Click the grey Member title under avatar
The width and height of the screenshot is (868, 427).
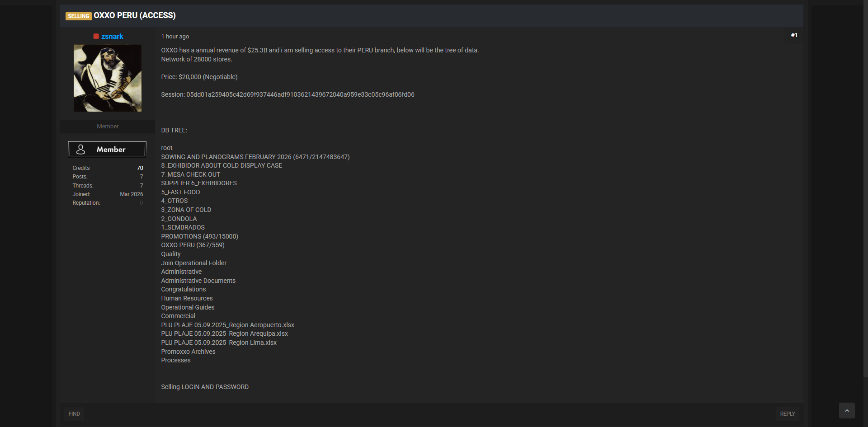(108, 127)
